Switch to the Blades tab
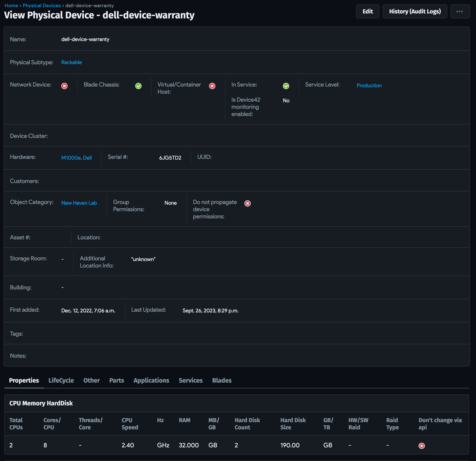 221,380
